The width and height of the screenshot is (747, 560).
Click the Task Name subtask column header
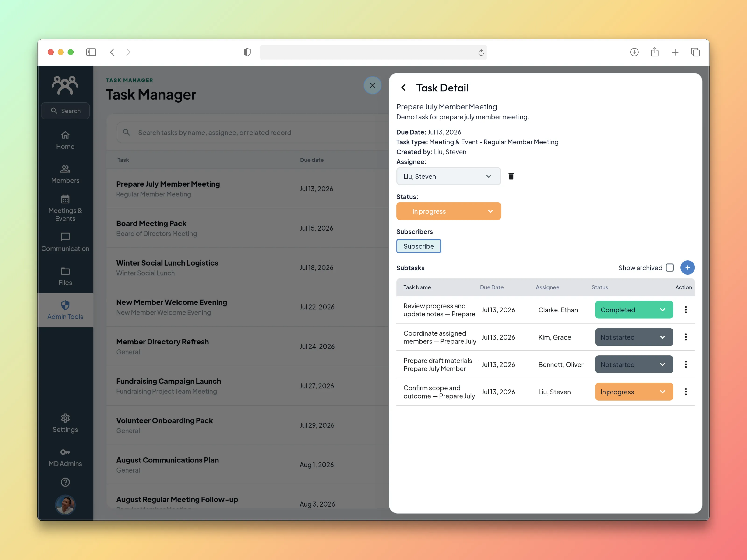(417, 287)
